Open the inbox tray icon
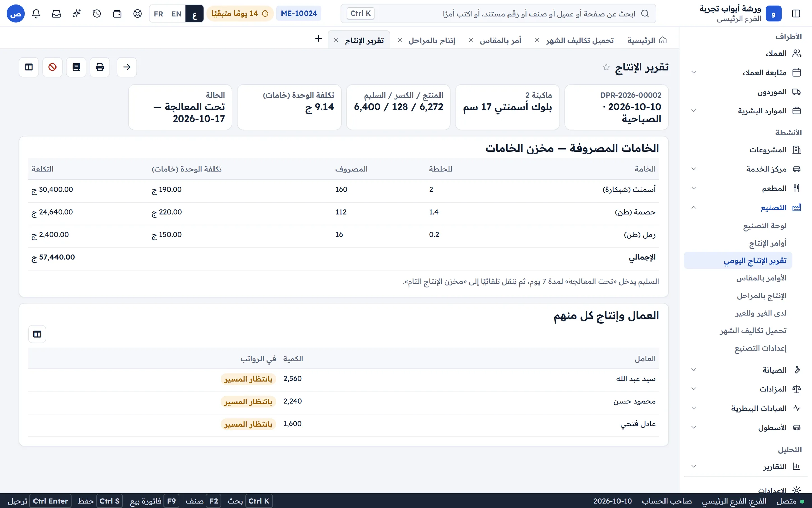The height and width of the screenshot is (508, 812). (57, 14)
